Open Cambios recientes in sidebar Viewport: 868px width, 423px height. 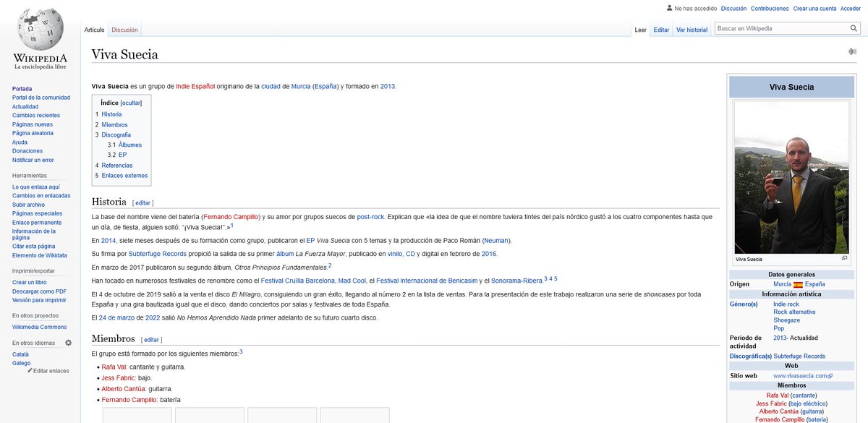tap(36, 115)
